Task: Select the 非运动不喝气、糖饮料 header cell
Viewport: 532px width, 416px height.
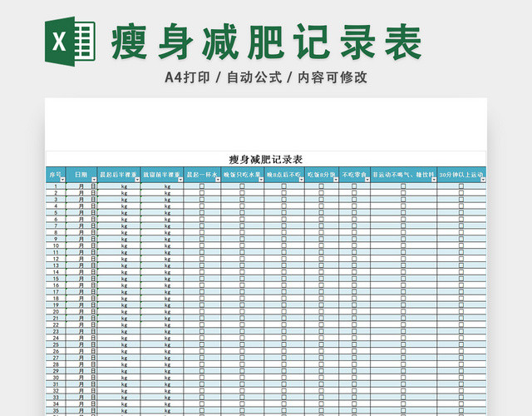Action: tap(404, 175)
